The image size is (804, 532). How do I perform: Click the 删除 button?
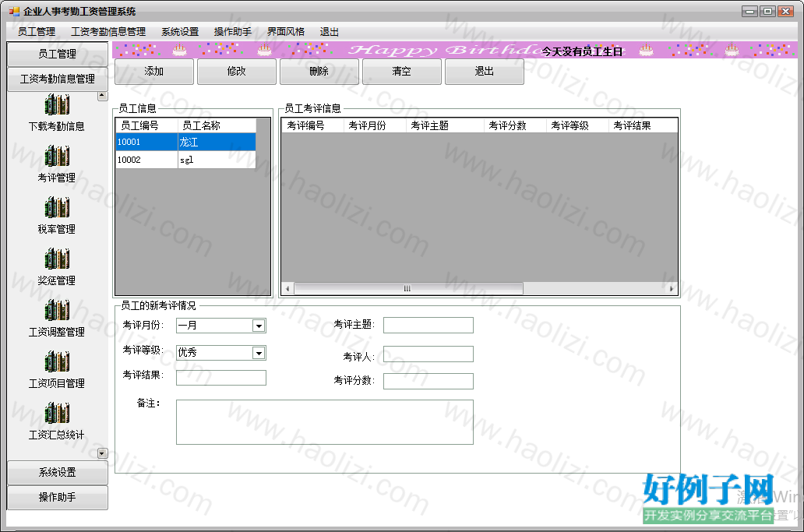pyautogui.click(x=319, y=71)
